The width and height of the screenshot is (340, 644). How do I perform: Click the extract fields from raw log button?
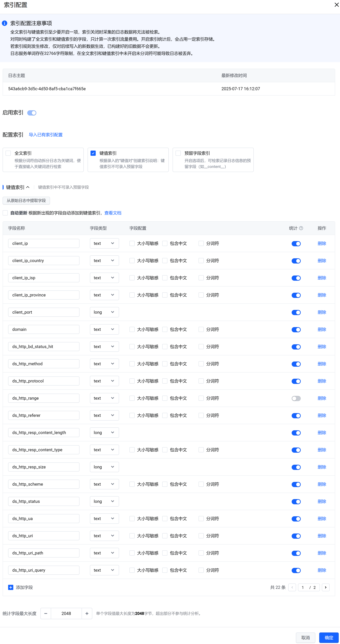click(26, 201)
